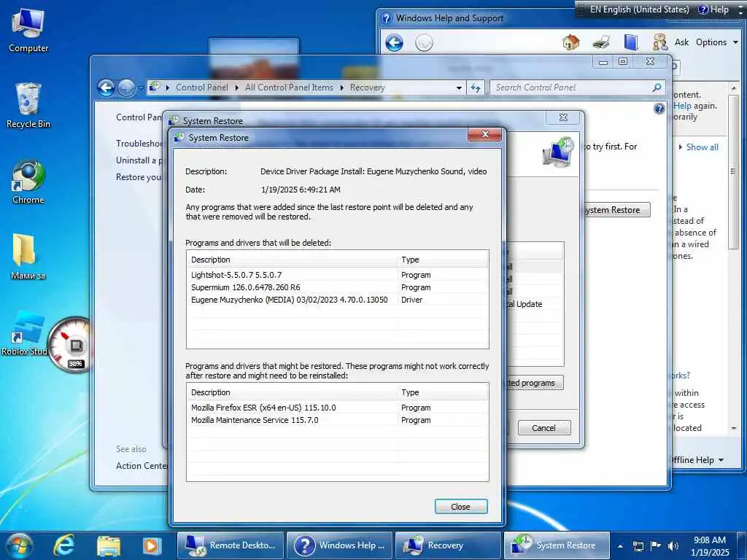Click the Ask icon in Help and Support
The height and width of the screenshot is (560, 747).
coord(671,42)
